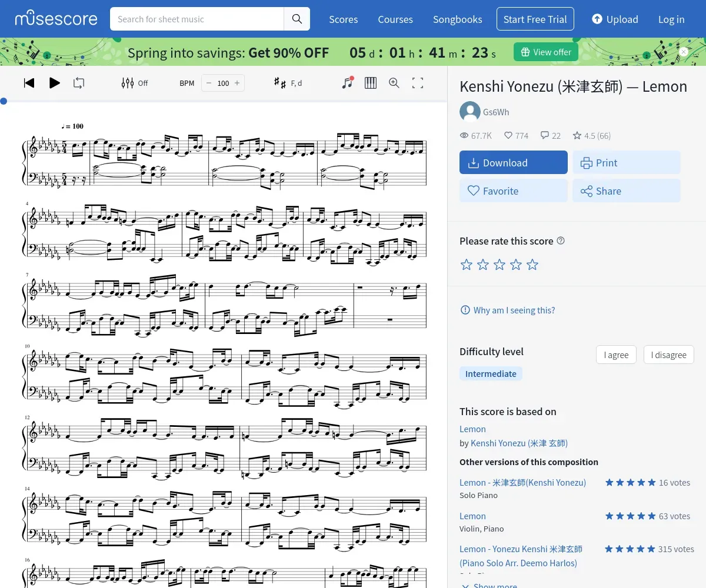Toggle loop playback

click(79, 83)
